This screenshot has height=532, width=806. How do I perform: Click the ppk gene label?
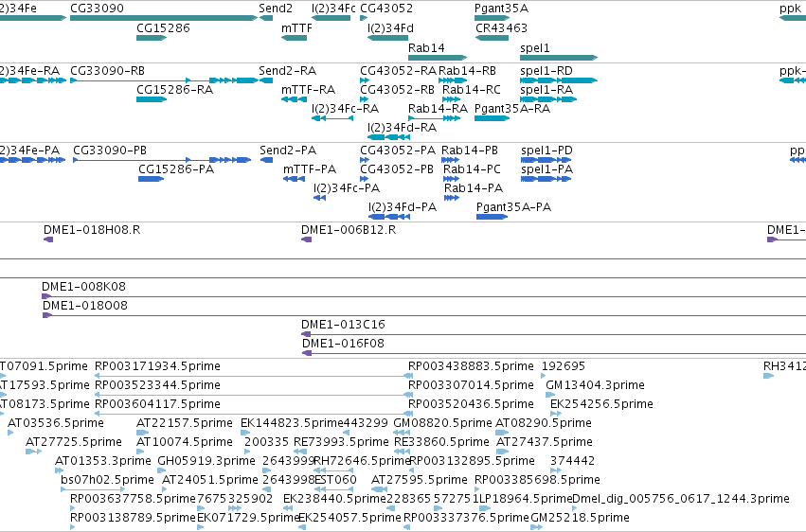(x=790, y=9)
